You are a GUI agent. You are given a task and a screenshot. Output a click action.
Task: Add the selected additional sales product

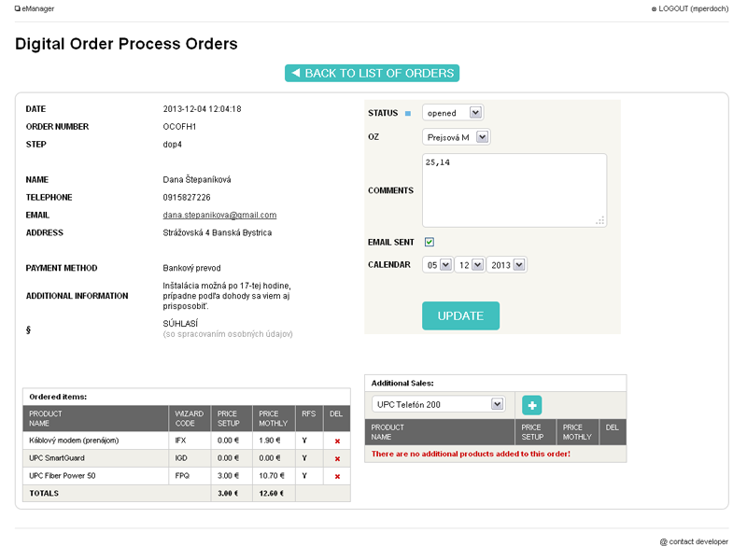click(531, 405)
